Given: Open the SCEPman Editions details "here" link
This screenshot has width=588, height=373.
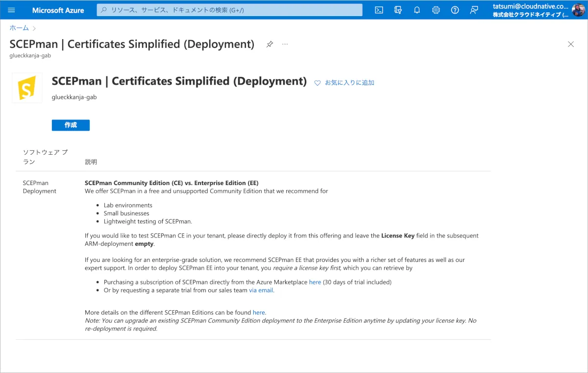Looking at the screenshot, I should (x=259, y=312).
